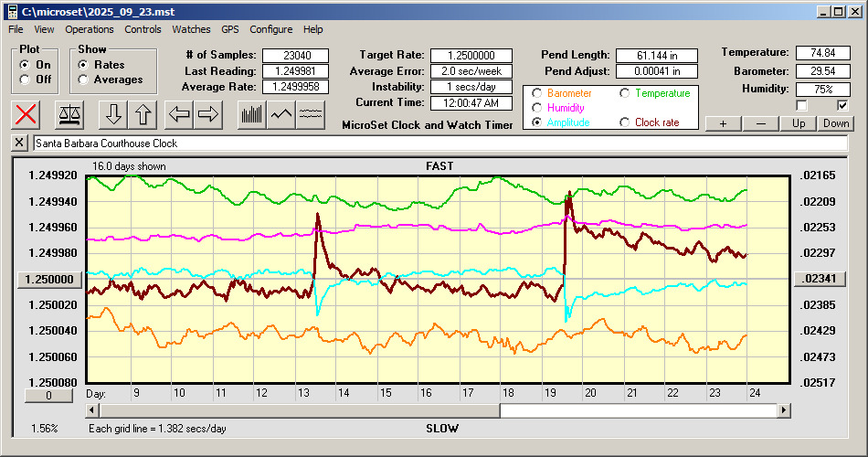Select the wavy lines smoothing icon

311,114
